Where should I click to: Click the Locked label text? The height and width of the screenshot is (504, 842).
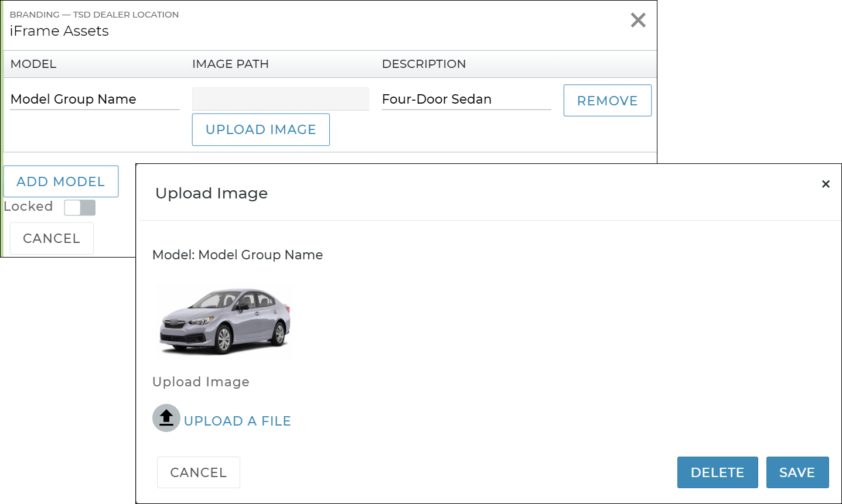pyautogui.click(x=28, y=207)
